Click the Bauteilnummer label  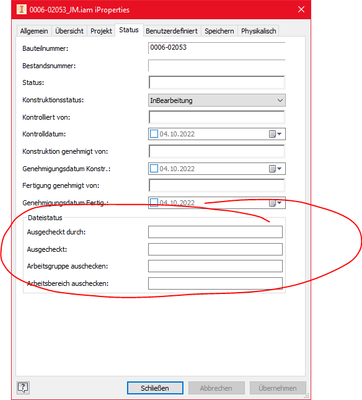click(45, 48)
